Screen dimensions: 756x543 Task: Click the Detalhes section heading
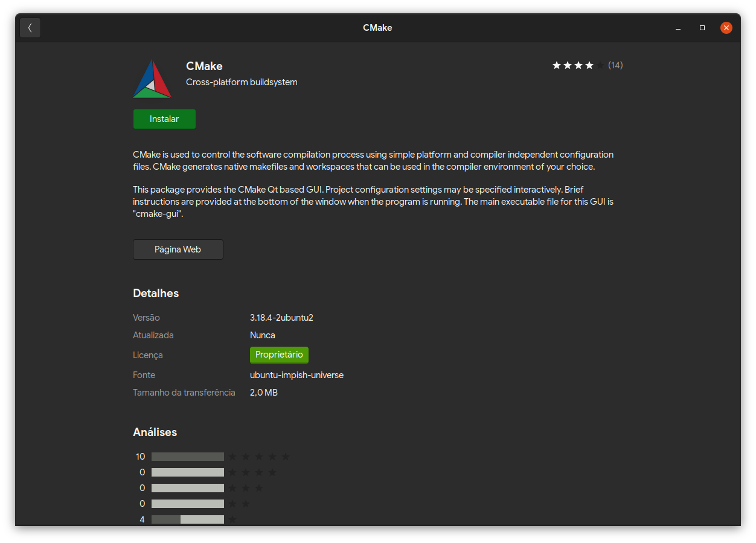[156, 294]
